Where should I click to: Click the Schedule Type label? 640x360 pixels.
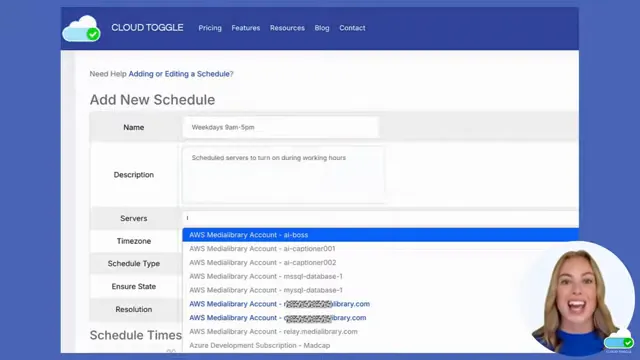pos(133,264)
